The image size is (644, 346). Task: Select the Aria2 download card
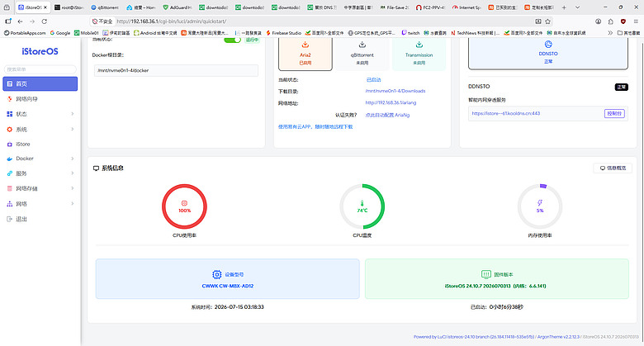tap(305, 54)
